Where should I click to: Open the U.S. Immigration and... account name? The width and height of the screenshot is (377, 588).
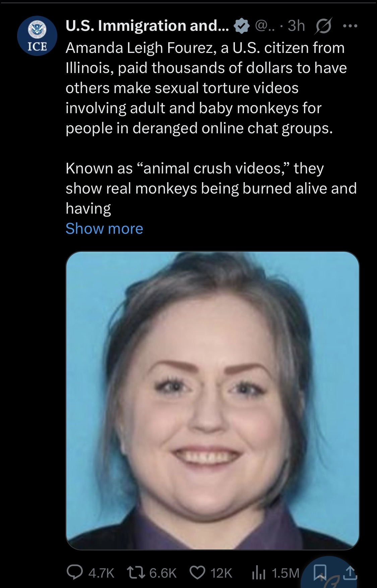coord(147,26)
